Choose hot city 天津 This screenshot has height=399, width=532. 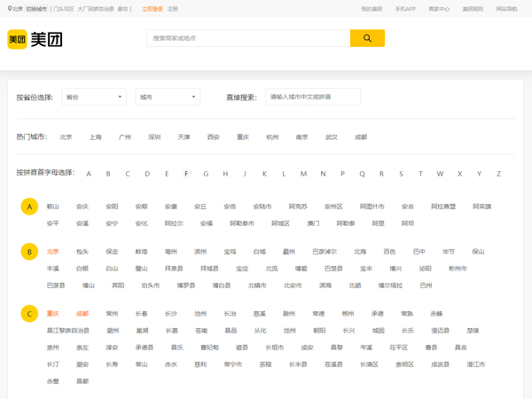click(184, 137)
